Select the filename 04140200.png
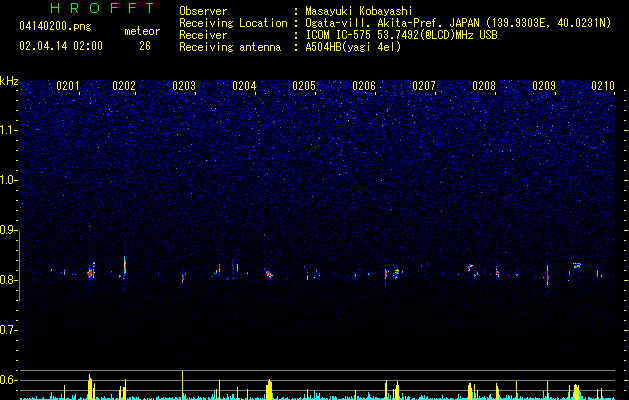This screenshot has width=629, height=400. pos(55,27)
